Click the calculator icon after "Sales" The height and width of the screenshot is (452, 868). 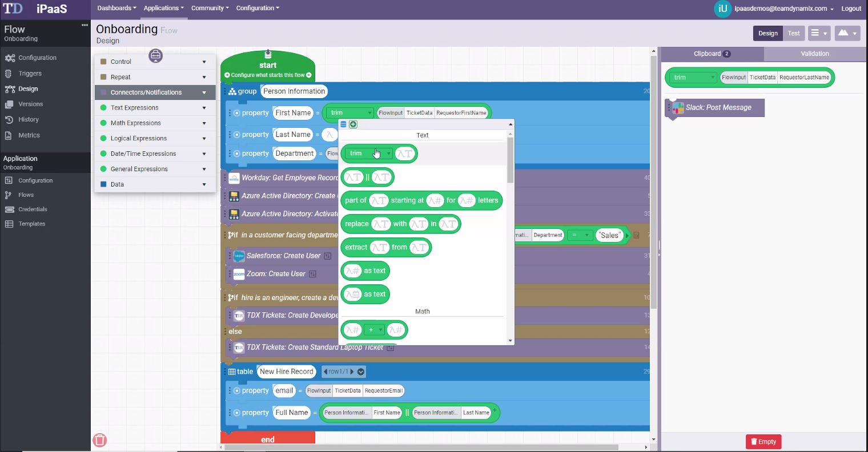(636, 235)
